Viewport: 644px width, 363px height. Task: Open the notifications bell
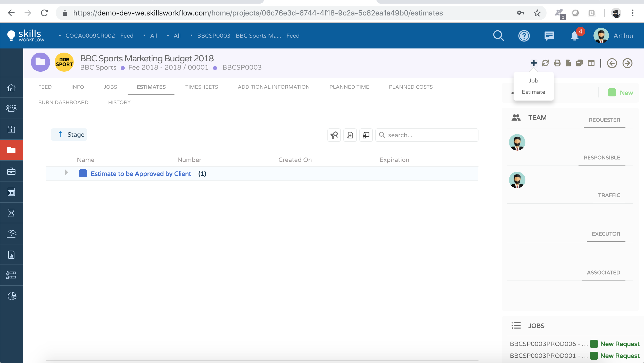[x=574, y=36]
